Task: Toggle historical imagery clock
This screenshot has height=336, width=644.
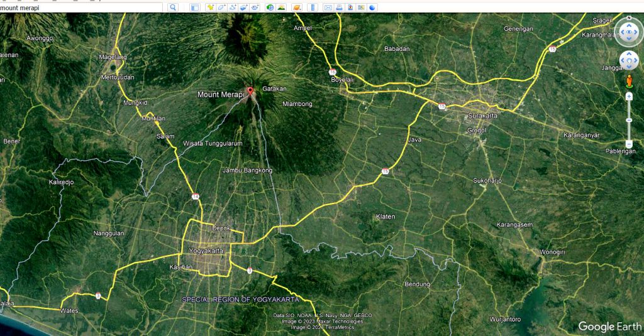Action: [270, 8]
